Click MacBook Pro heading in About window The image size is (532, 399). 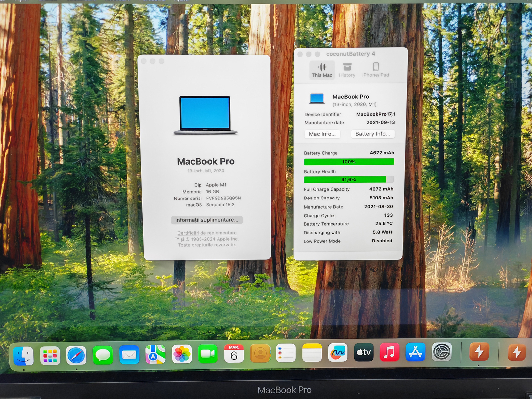206,161
